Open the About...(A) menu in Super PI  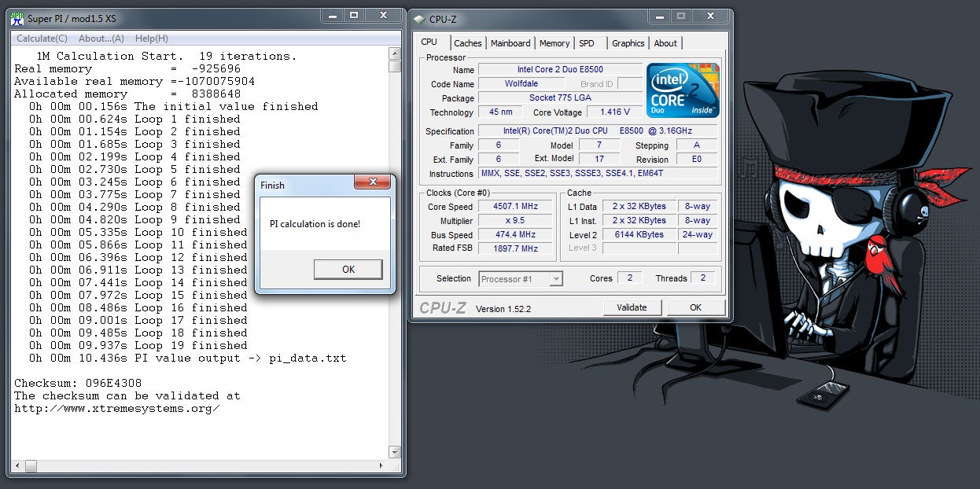[101, 39]
